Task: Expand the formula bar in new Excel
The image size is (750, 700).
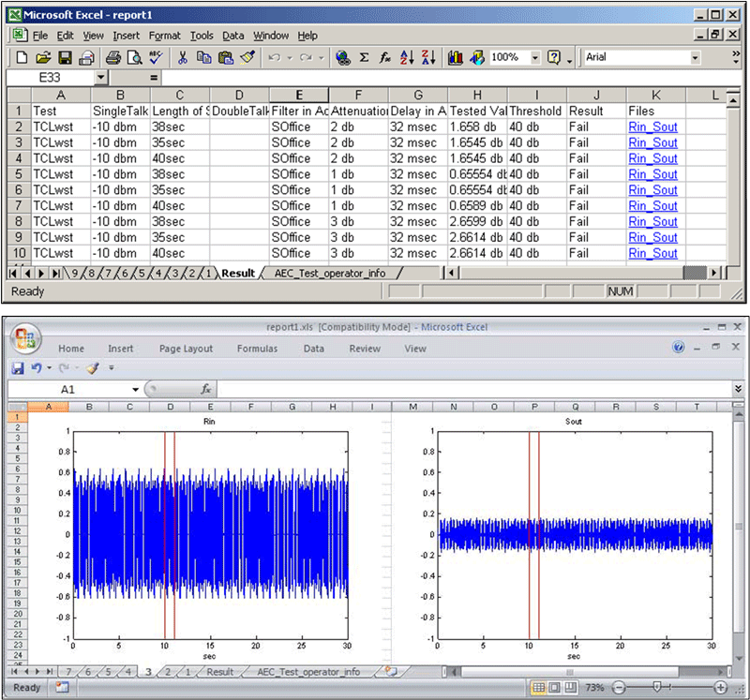Action: pyautogui.click(x=738, y=389)
